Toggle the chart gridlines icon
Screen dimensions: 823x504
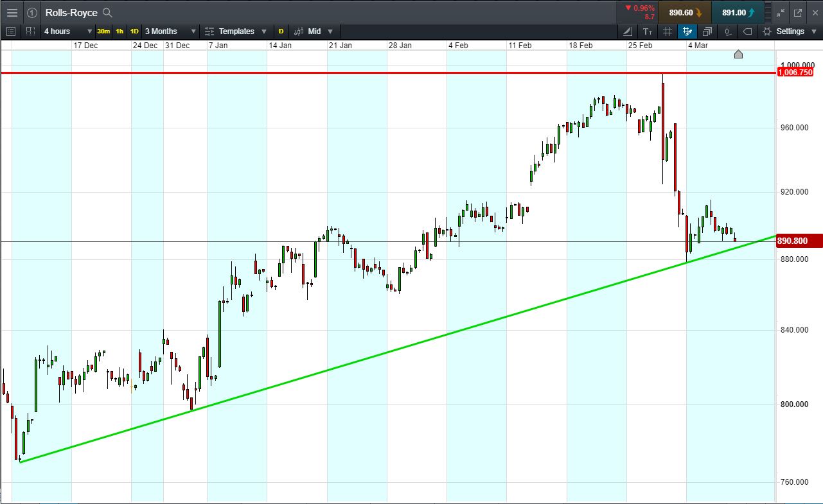tap(667, 31)
